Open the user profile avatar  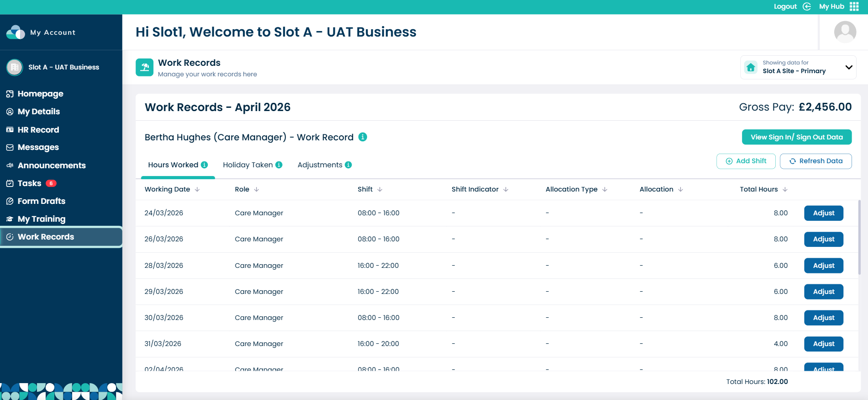pyautogui.click(x=845, y=32)
